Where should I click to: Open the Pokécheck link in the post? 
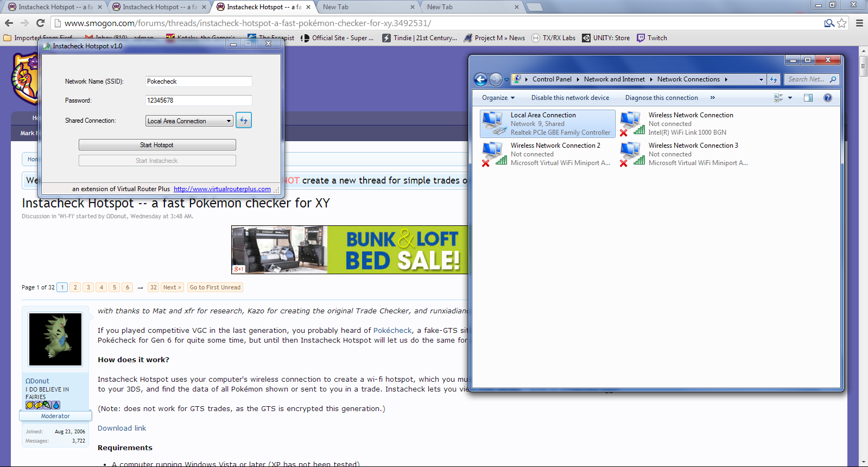point(392,330)
